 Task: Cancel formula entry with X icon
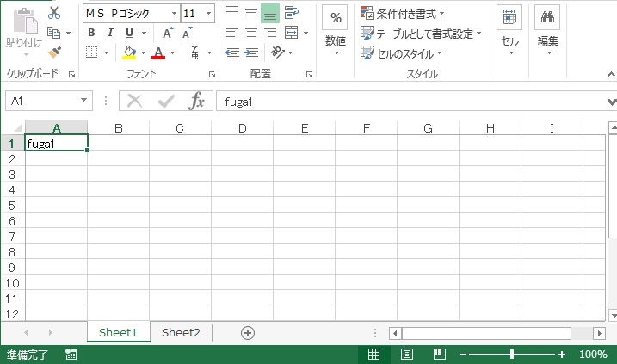(134, 102)
